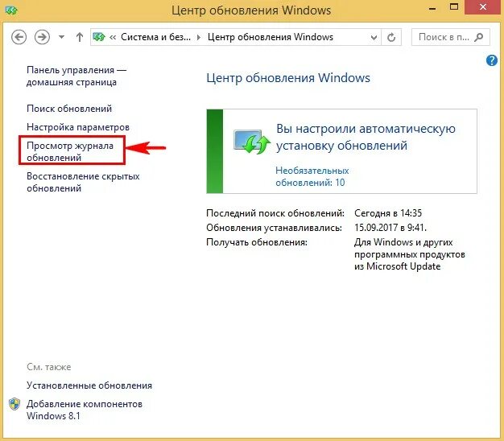
Task: Click the '«' breadcrumb overflow chevron
Action: click(113, 38)
